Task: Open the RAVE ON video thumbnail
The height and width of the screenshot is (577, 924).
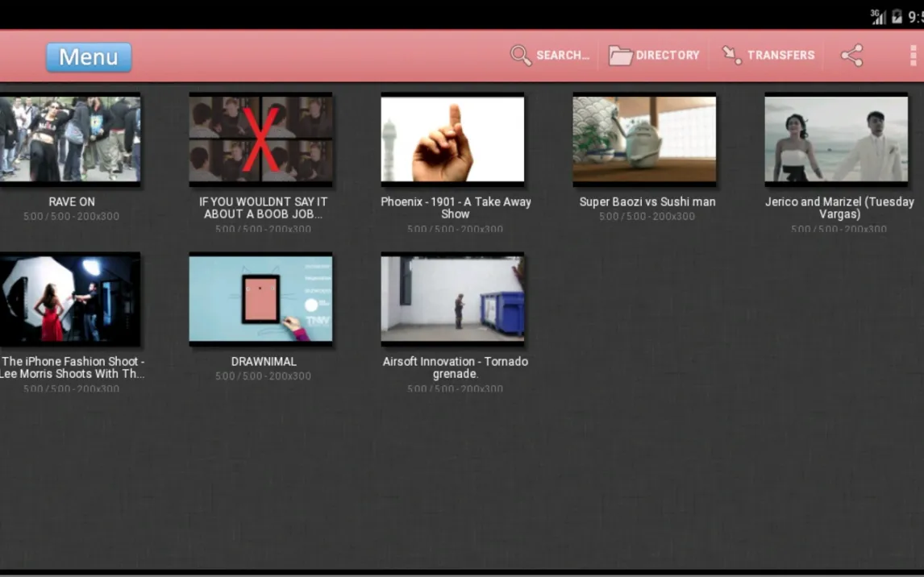Action: pos(70,139)
